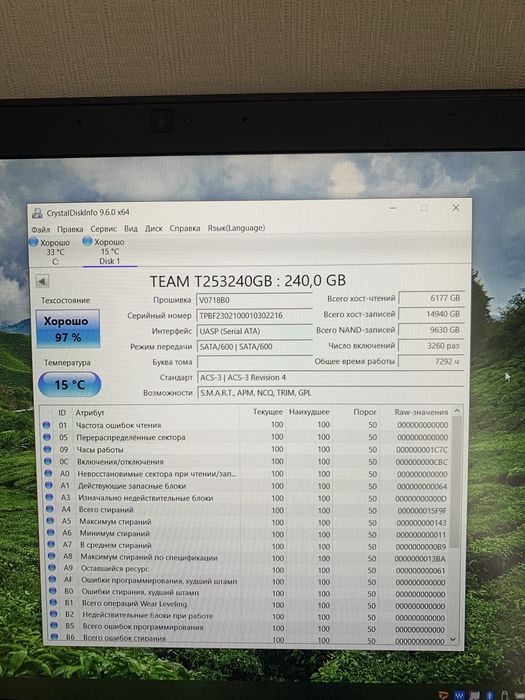This screenshot has height=700, width=525.
Task: Click the status dot for attribute B2
Action: pyautogui.click(x=54, y=614)
